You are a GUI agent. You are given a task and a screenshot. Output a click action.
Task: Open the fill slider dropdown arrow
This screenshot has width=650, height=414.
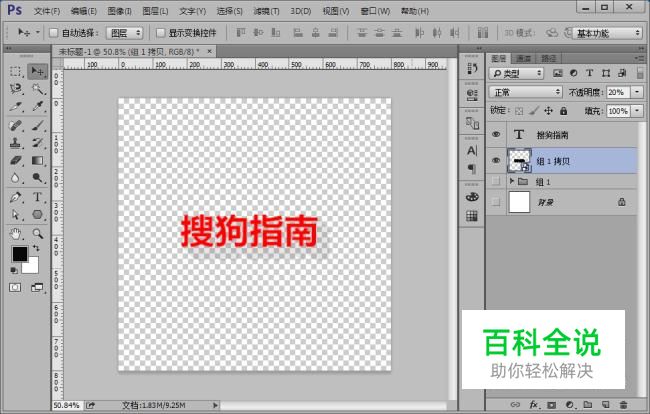click(637, 111)
